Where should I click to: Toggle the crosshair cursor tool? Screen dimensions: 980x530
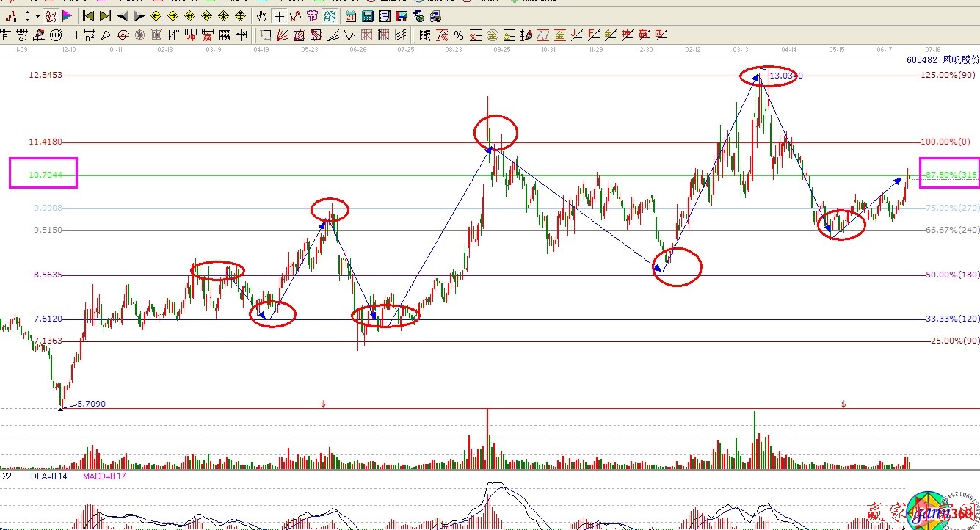[279, 16]
